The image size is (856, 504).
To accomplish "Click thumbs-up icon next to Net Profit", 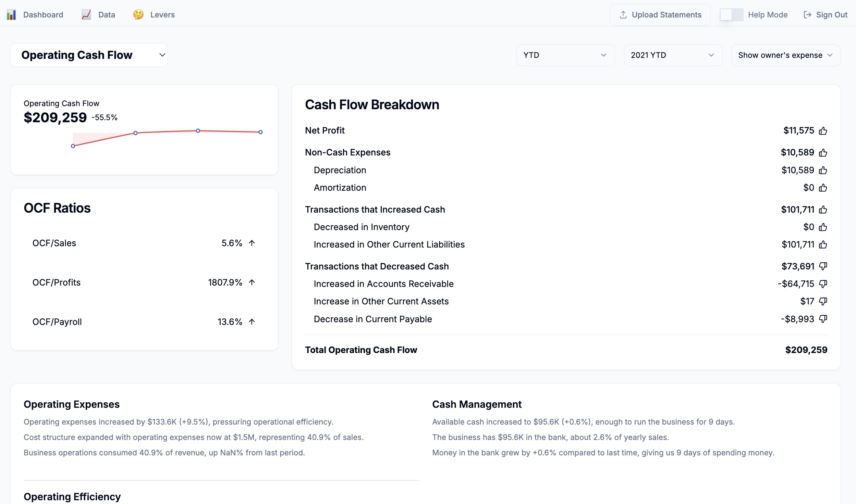I will (x=823, y=131).
